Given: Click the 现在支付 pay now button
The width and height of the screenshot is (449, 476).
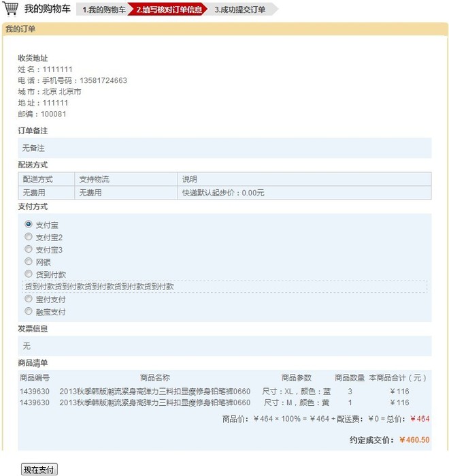Looking at the screenshot, I should coord(39,470).
